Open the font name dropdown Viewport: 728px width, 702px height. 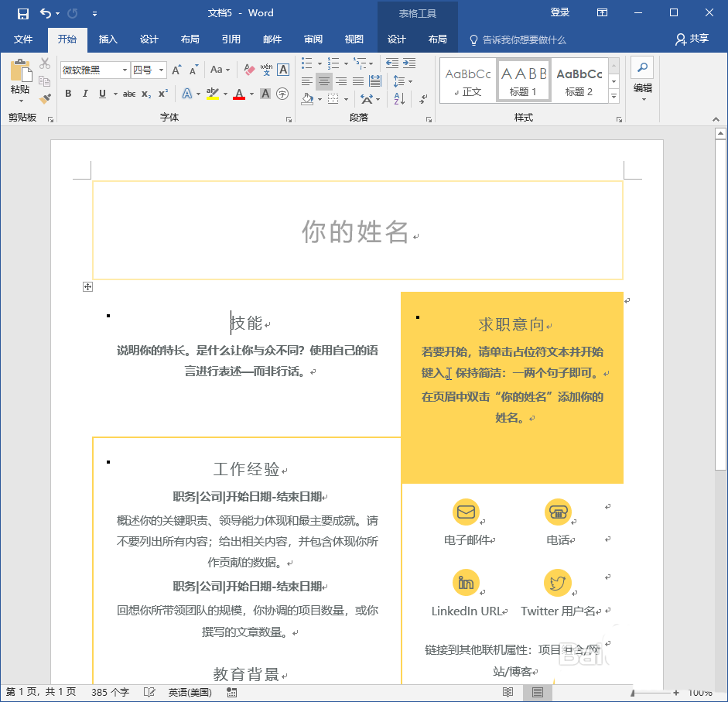click(125, 70)
